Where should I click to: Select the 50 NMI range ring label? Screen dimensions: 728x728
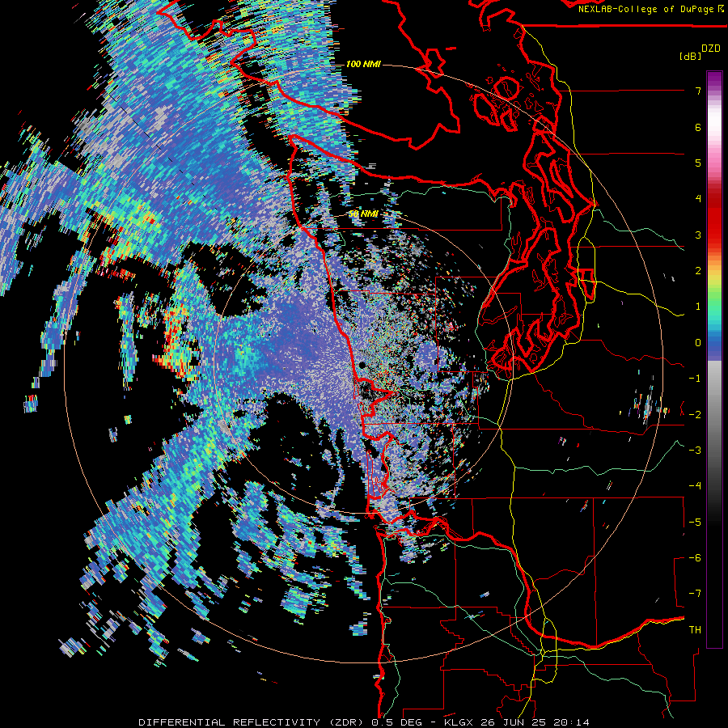point(363,214)
